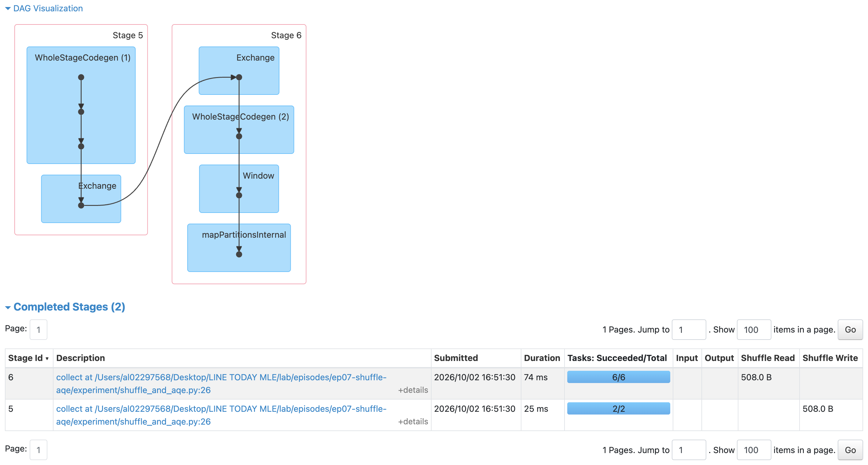Click top Go pagination button
This screenshot has width=868, height=465.
tap(850, 329)
